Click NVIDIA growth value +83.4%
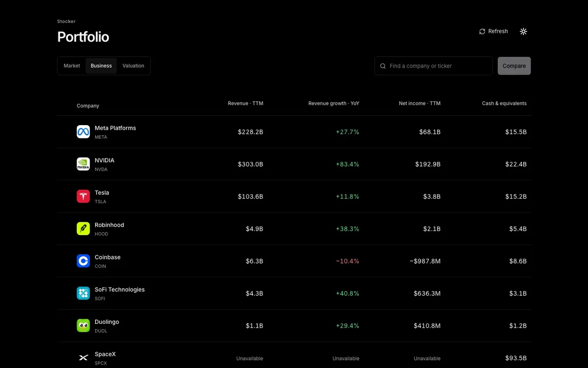The width and height of the screenshot is (588, 368). tap(347, 164)
